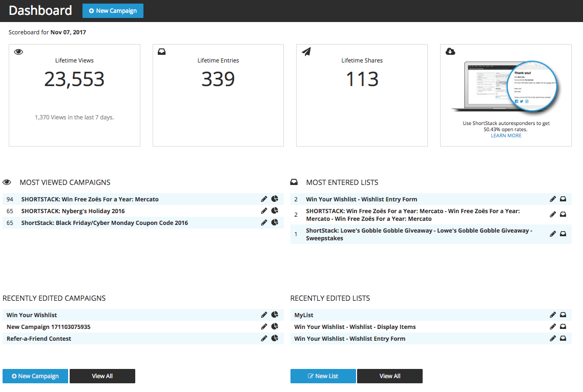Screen dimensions: 583x392
Task: Click View All under recently edited lists
Action: (x=389, y=376)
